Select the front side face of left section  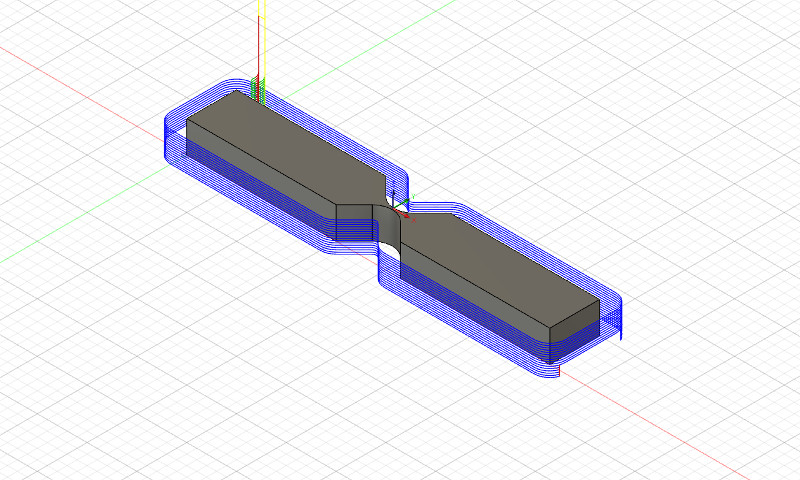260,181
